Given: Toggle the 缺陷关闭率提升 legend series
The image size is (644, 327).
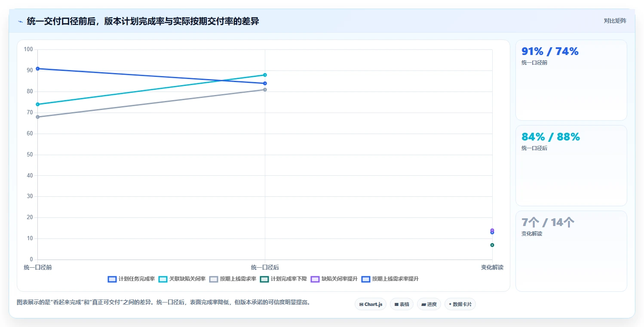Looking at the screenshot, I should click(x=334, y=279).
